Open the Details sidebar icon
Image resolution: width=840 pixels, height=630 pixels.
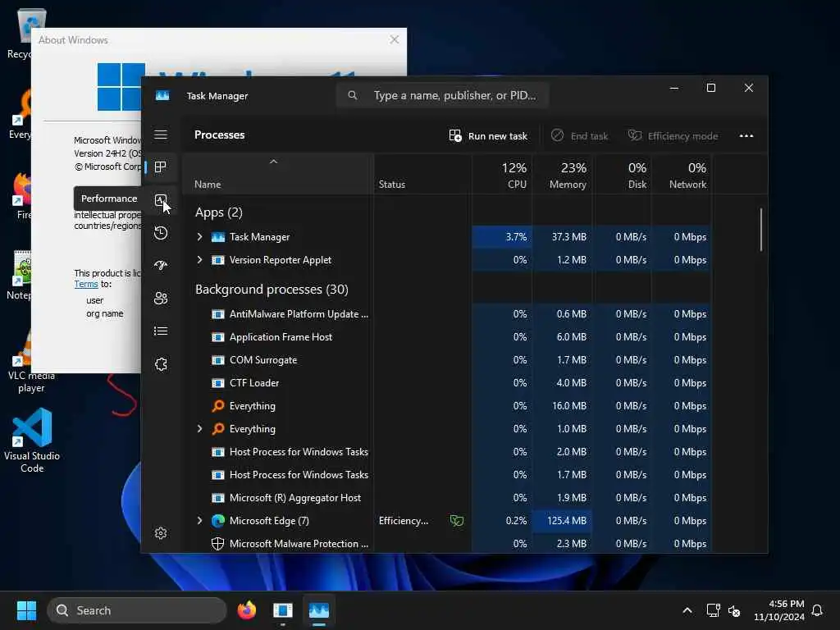click(x=161, y=331)
